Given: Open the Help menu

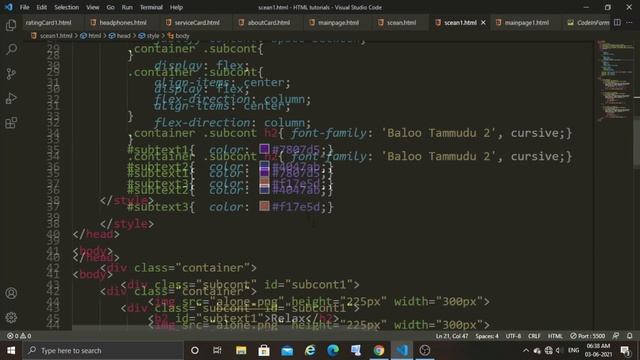Looking at the screenshot, I should [x=176, y=7].
